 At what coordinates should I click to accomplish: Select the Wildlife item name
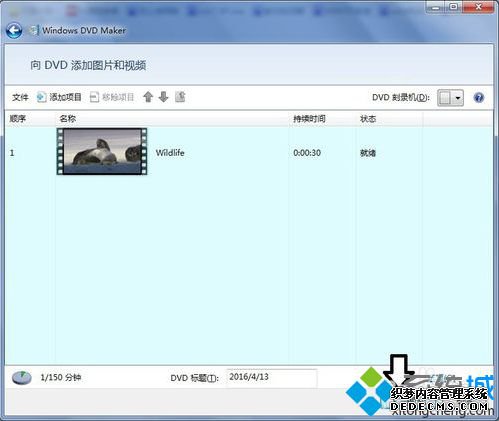[x=170, y=153]
